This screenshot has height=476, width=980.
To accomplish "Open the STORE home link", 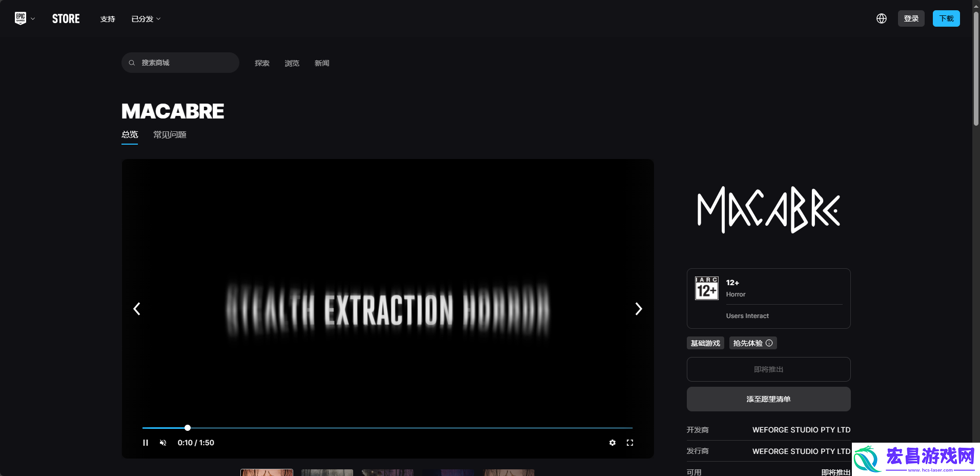I will [66, 19].
